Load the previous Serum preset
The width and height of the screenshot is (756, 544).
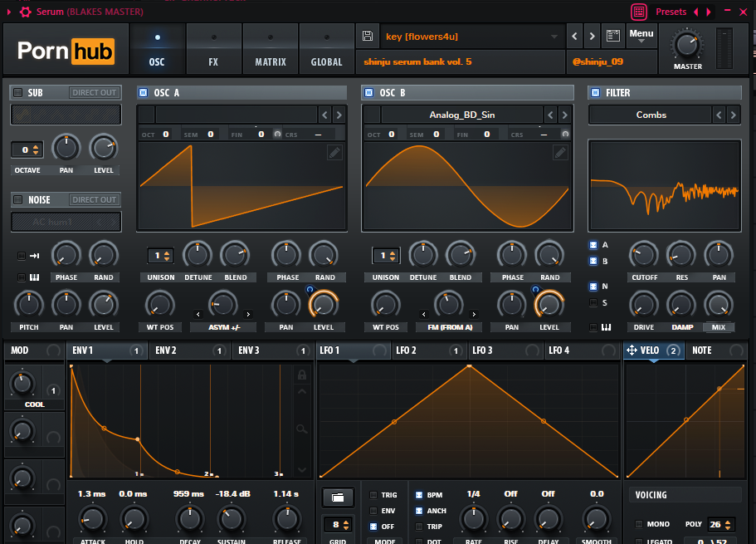pos(574,37)
